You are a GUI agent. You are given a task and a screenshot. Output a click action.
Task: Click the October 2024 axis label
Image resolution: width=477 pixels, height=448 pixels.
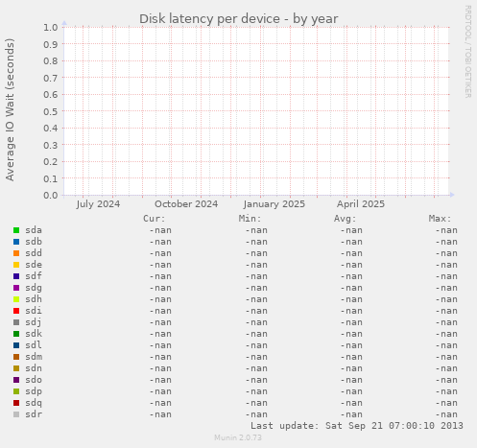[186, 204]
